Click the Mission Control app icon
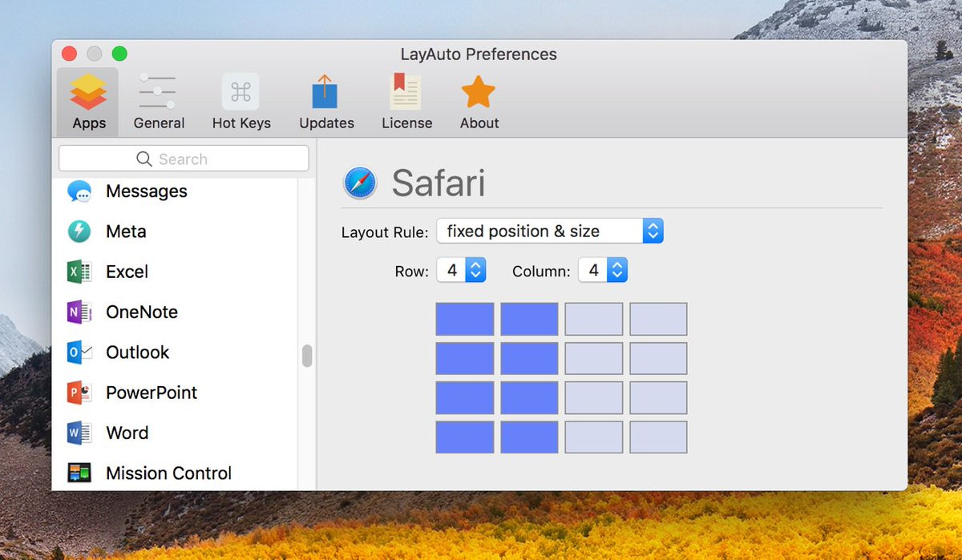The width and height of the screenshot is (962, 560). (79, 473)
